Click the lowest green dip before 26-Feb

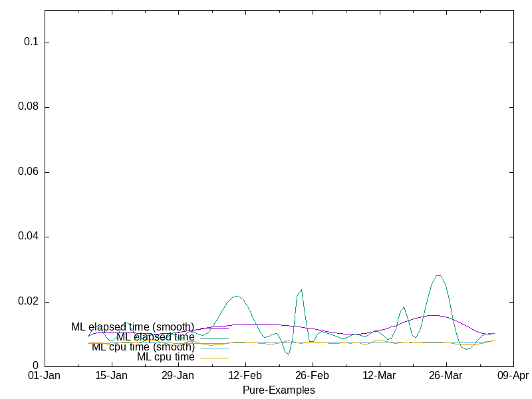click(x=288, y=354)
